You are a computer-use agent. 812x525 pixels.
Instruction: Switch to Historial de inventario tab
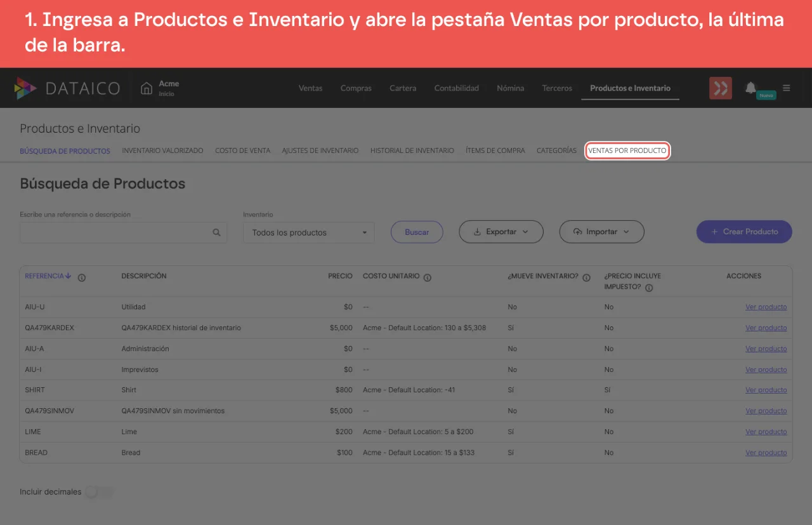pos(412,151)
